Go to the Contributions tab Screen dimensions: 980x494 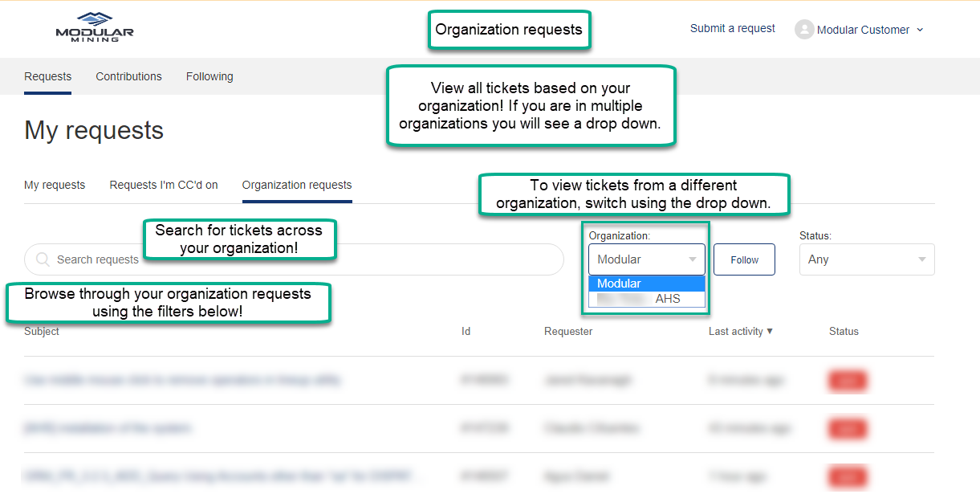[129, 76]
